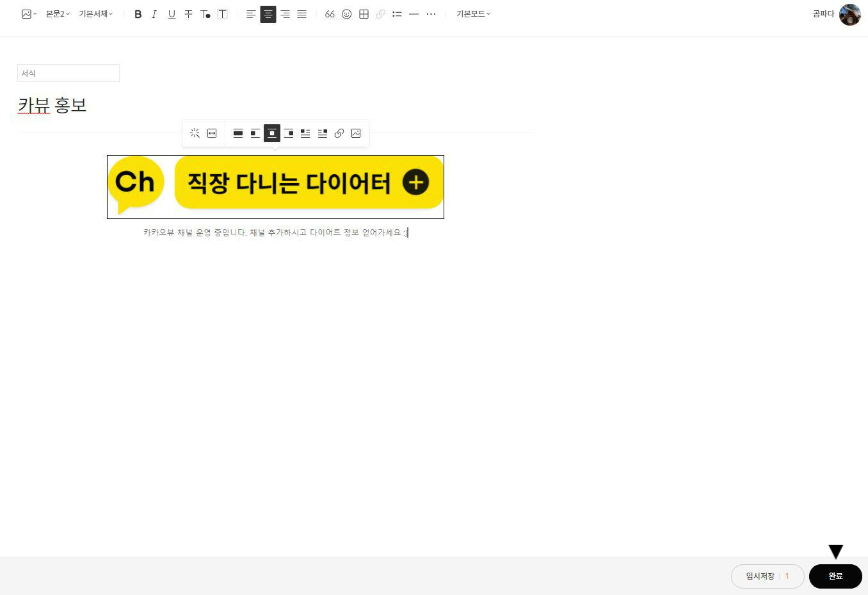
Task: Replace the selected image
Action: (356, 133)
